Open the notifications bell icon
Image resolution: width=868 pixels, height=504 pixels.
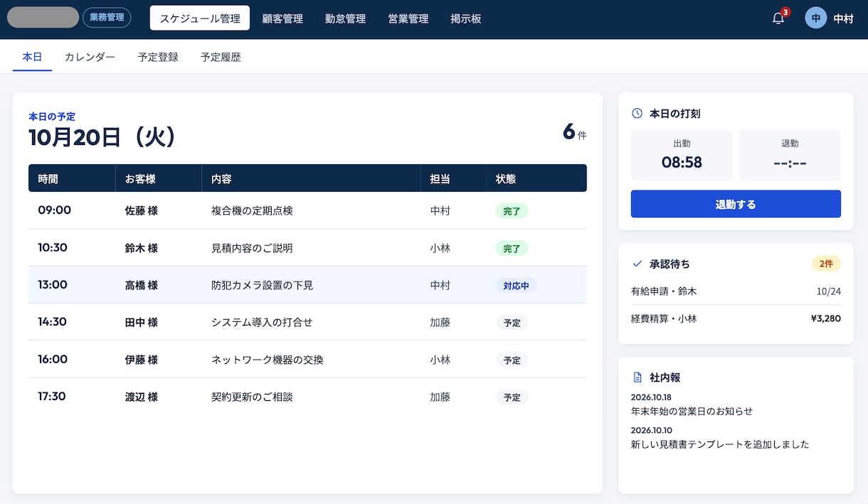point(778,18)
